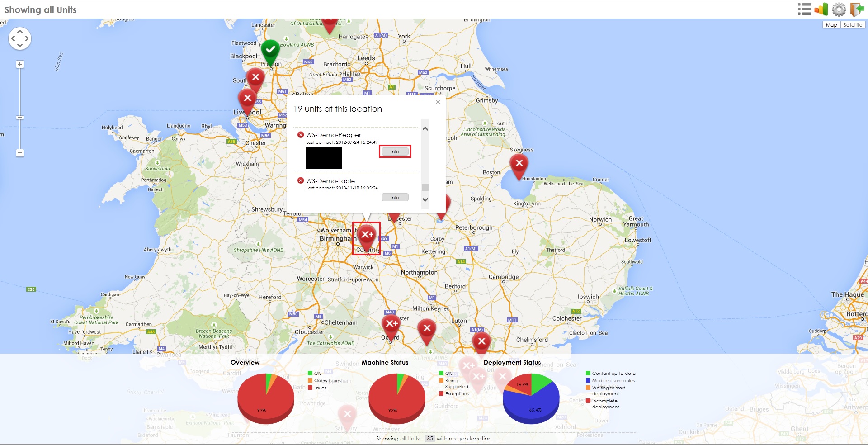Click the red X marker at Liverpool
Screen dimensions: 868x445
247,98
